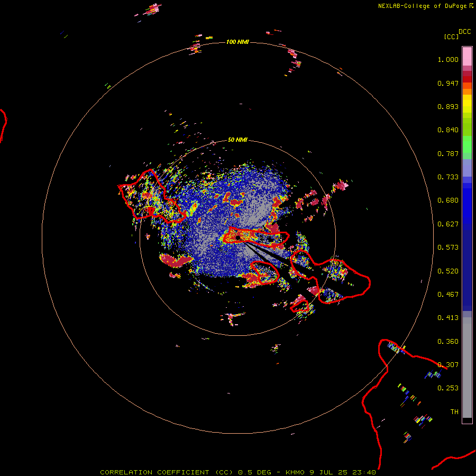The image size is (476, 476).
Task: Click the black radar site dot at center
Action: click(237, 237)
